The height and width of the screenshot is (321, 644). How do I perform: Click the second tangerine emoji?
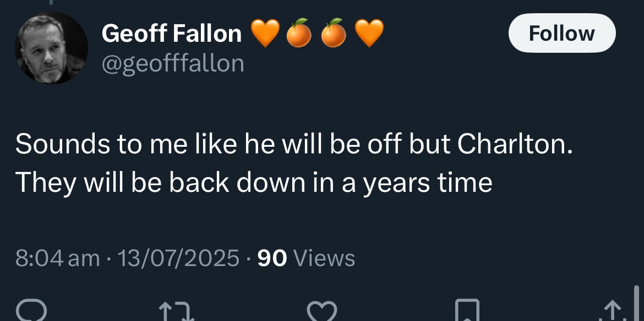334,32
